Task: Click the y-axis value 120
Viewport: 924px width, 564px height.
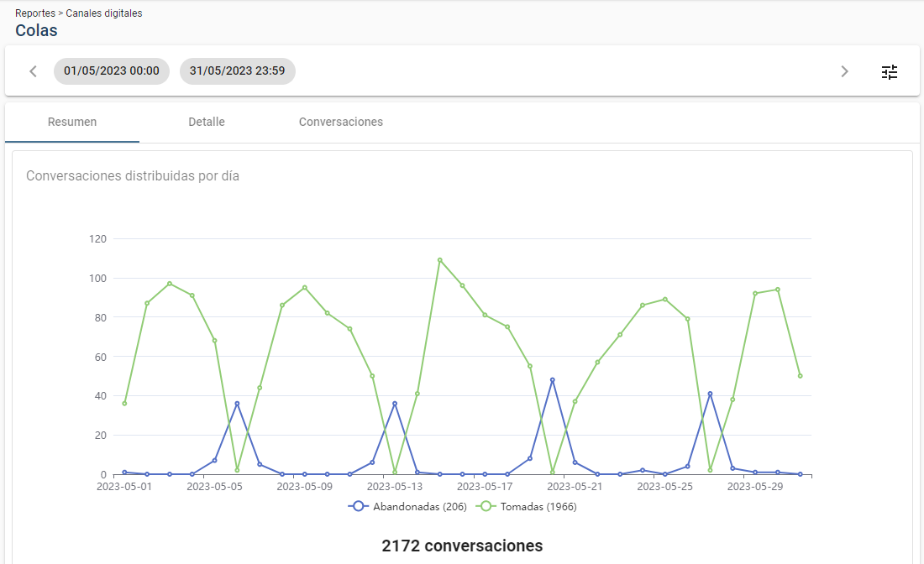Action: [97, 239]
